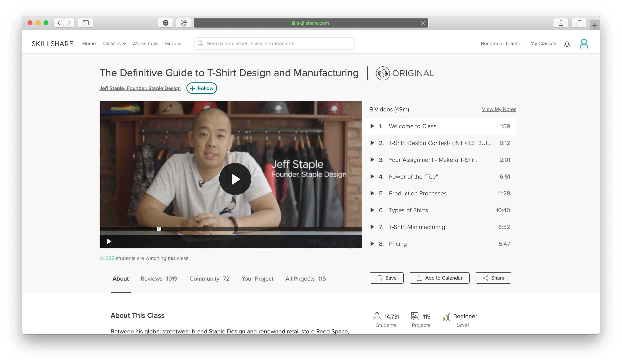Open a new tab with plus icon
Viewport: 622px width, 364px height.
(x=594, y=25)
